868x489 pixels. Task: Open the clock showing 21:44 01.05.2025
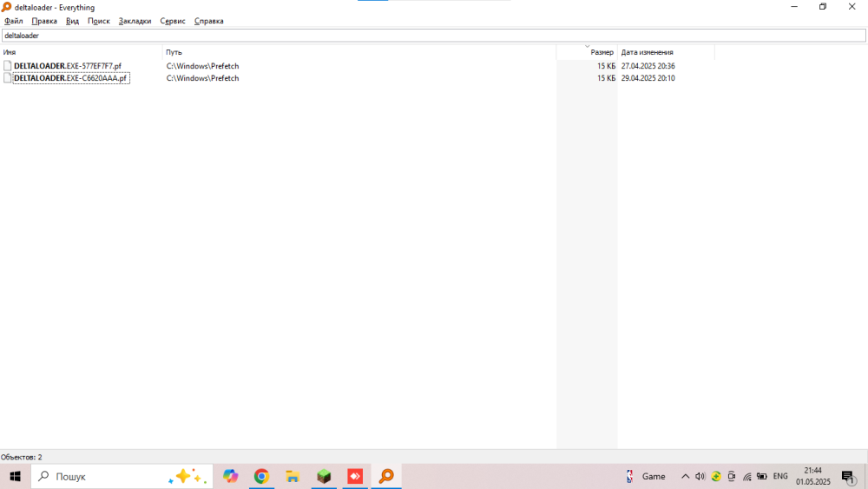(813, 476)
